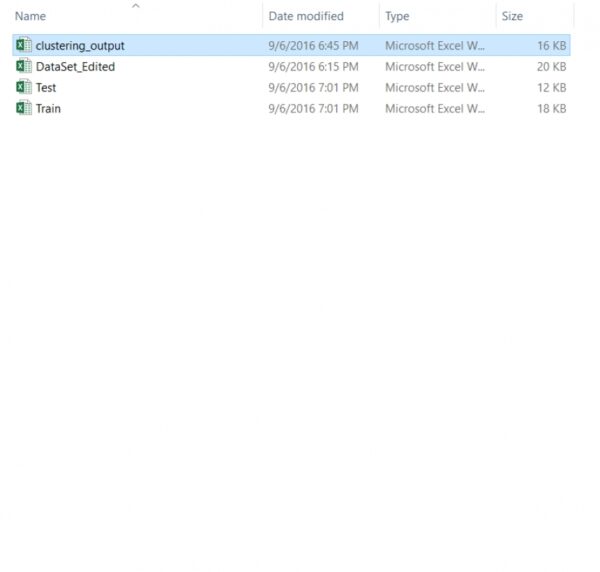Viewport: 600px width, 572px height.
Task: Click the Excel icon beside Train
Action: coord(24,108)
